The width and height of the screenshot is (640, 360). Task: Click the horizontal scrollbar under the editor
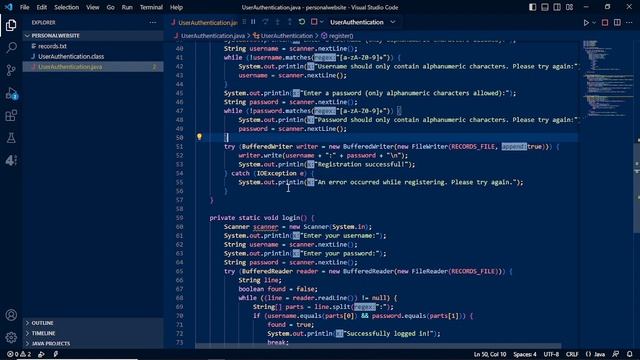tap(378, 346)
